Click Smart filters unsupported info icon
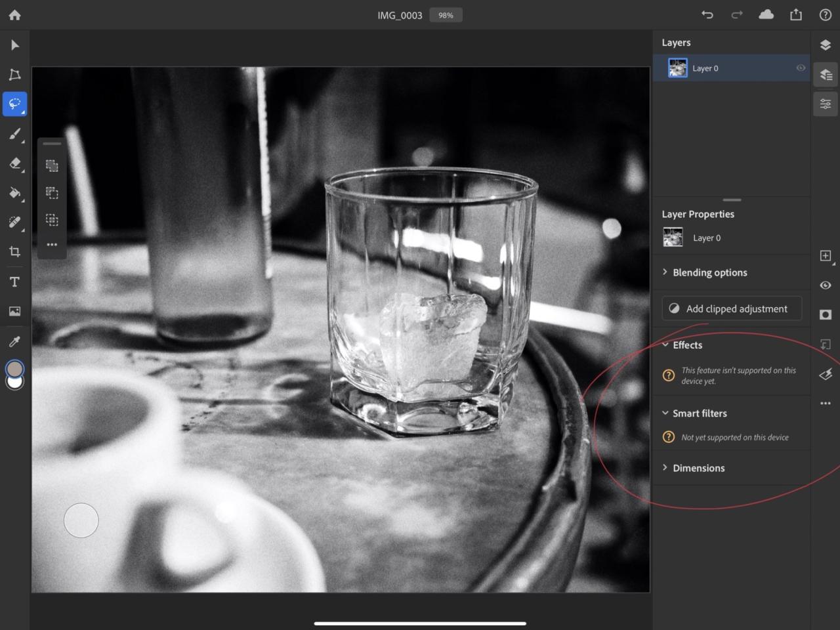 (669, 437)
